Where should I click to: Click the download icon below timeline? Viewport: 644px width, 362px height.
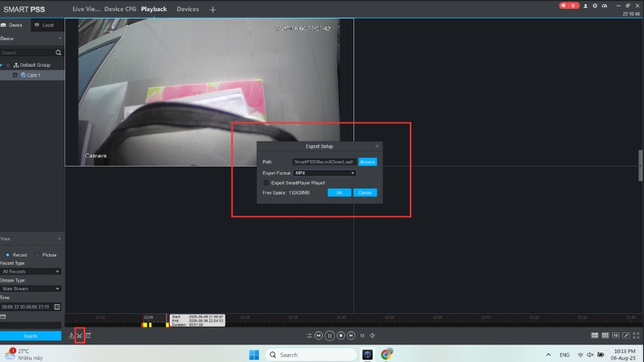[x=71, y=335]
